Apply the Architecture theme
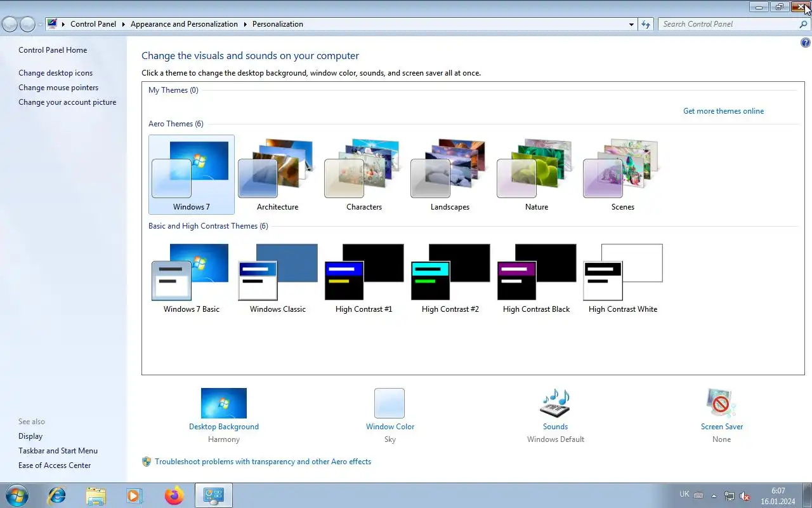 pos(278,175)
